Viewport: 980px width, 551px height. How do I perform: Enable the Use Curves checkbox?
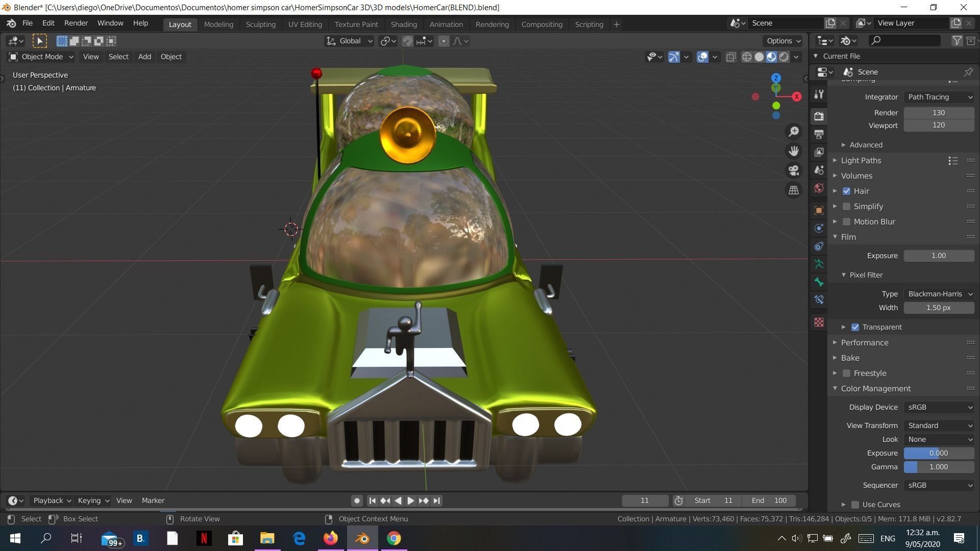(855, 505)
